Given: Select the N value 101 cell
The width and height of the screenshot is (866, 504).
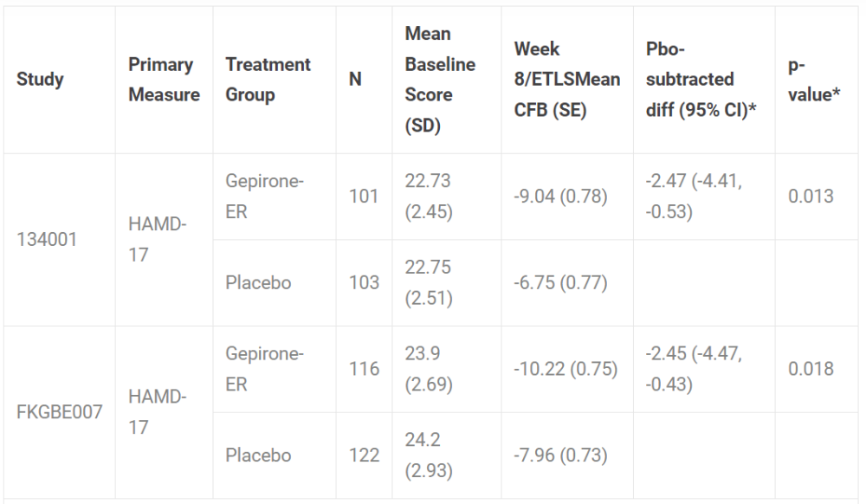Looking at the screenshot, I should click(x=364, y=197).
